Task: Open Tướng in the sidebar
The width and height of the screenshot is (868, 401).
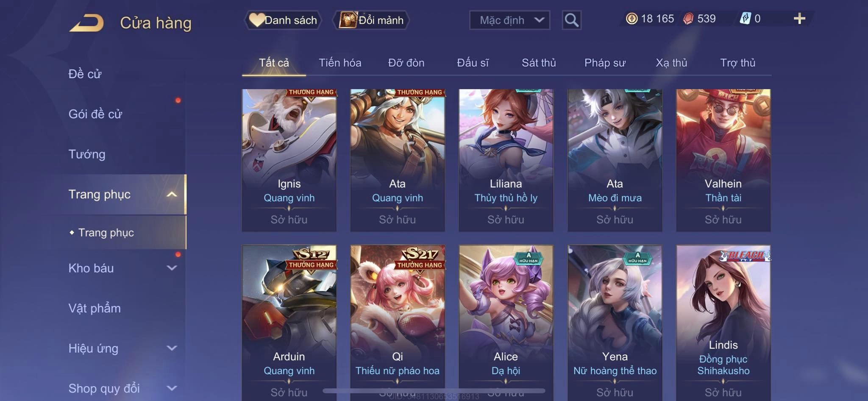Action: click(87, 154)
